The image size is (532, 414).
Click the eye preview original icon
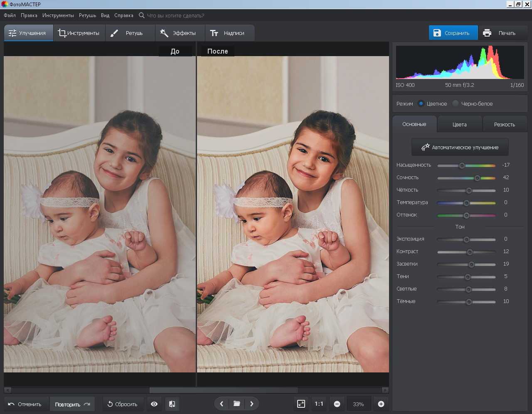coord(154,404)
